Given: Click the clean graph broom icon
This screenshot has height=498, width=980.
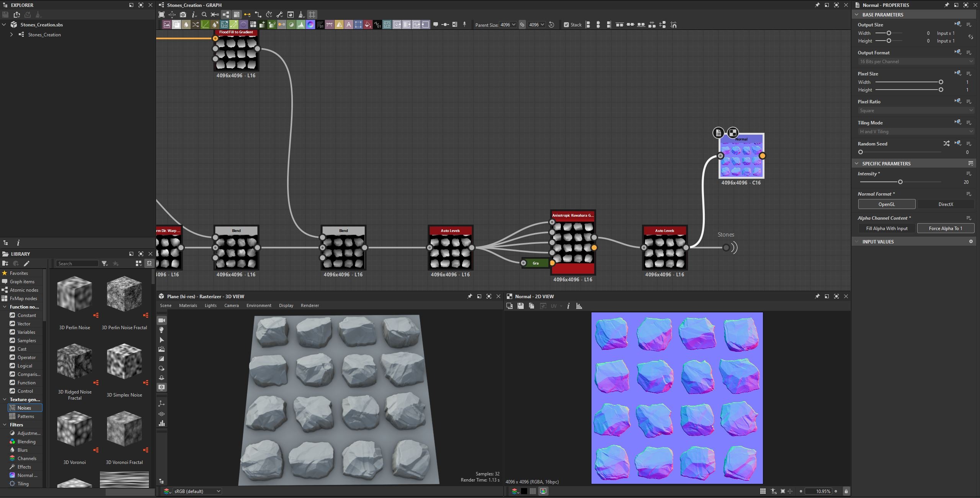Looking at the screenshot, I should click(x=301, y=15).
